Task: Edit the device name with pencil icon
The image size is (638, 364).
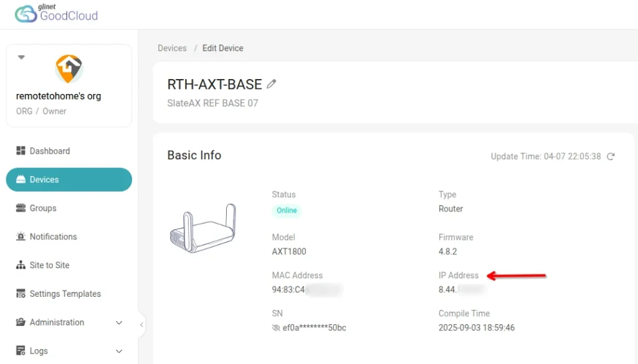Action: (272, 84)
